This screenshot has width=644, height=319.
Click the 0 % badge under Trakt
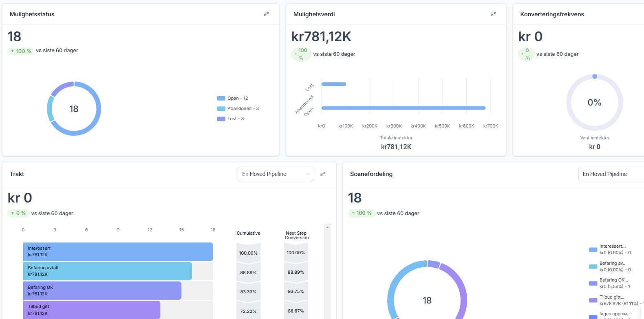(18, 213)
